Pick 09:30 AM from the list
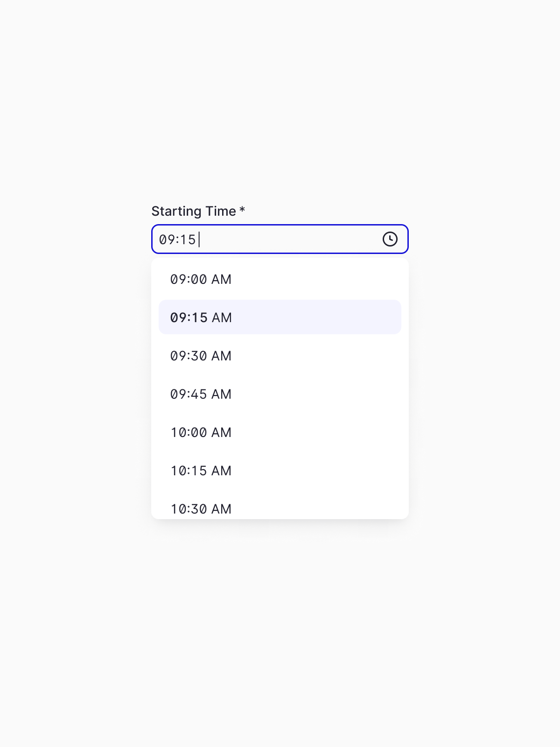Screen dimensions: 560x747 [x=201, y=356]
